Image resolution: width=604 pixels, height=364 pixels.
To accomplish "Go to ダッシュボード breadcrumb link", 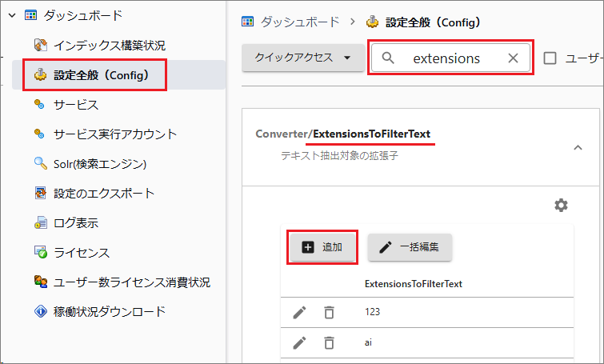I will [x=300, y=22].
